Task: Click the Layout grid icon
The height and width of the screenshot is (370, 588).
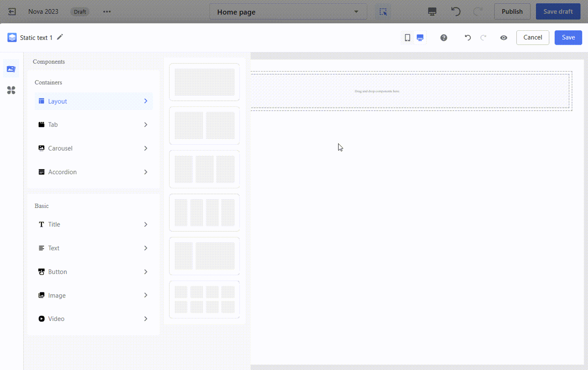Action: pos(41,101)
